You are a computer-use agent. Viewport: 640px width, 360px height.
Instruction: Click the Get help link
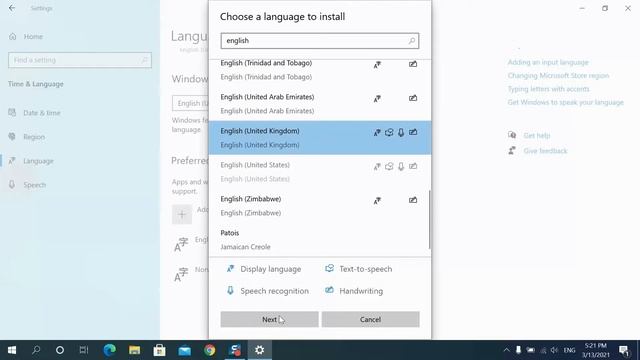pyautogui.click(x=536, y=135)
